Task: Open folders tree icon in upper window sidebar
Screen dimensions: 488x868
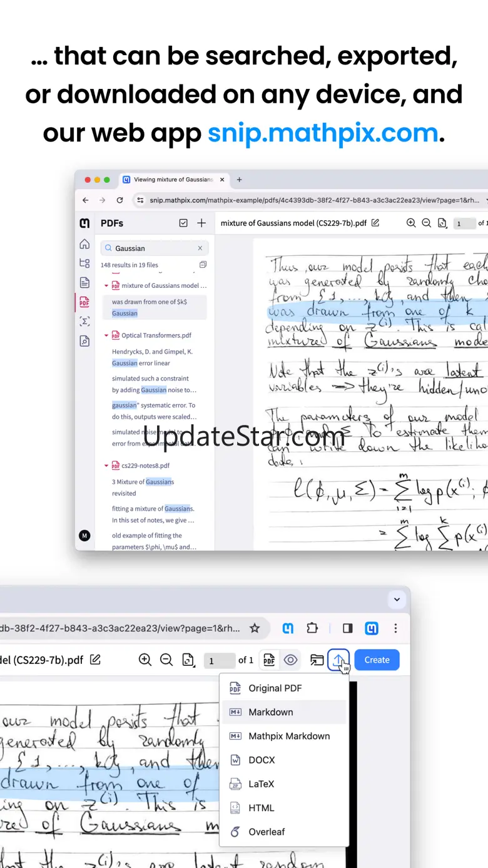Action: (x=84, y=263)
